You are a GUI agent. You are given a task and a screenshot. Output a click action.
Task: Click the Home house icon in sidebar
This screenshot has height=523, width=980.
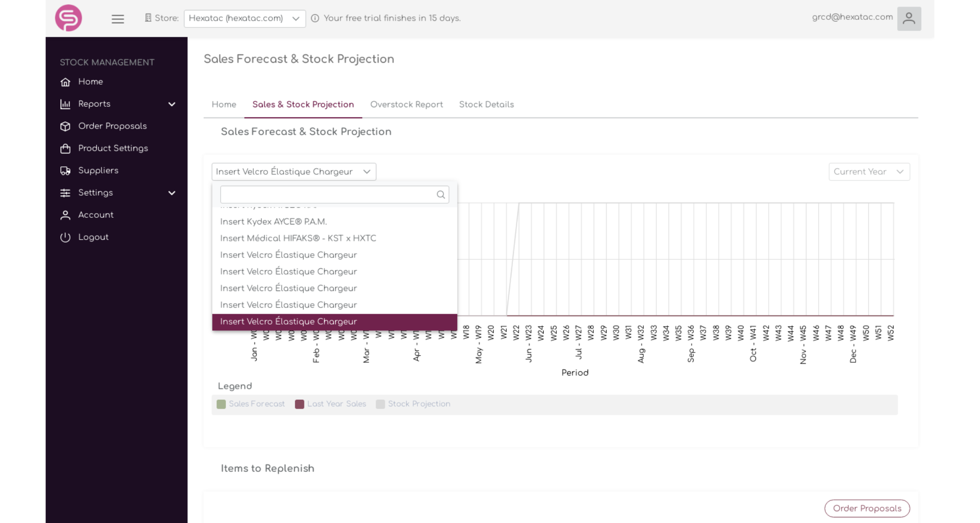tap(65, 82)
